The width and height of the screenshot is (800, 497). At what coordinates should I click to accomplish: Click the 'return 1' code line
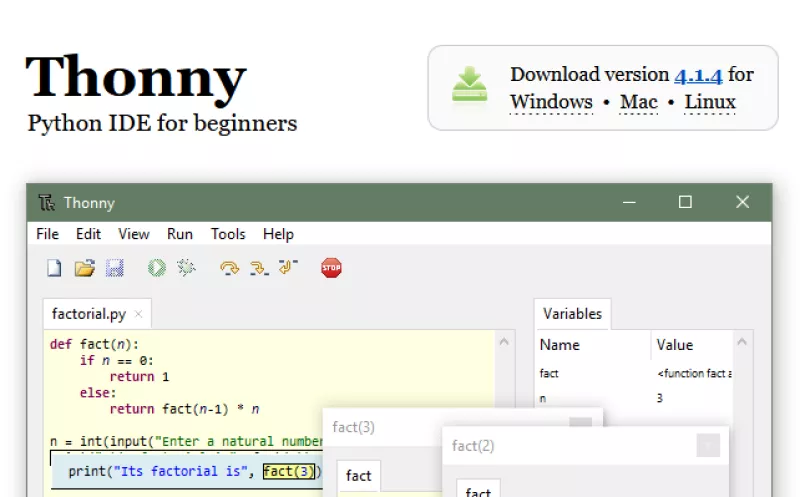[x=139, y=377]
